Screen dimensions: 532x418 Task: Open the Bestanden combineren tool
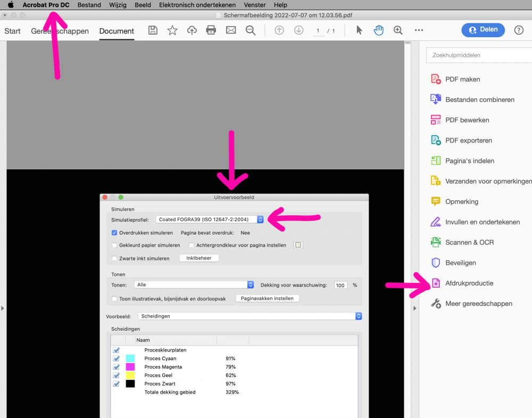[x=472, y=99]
